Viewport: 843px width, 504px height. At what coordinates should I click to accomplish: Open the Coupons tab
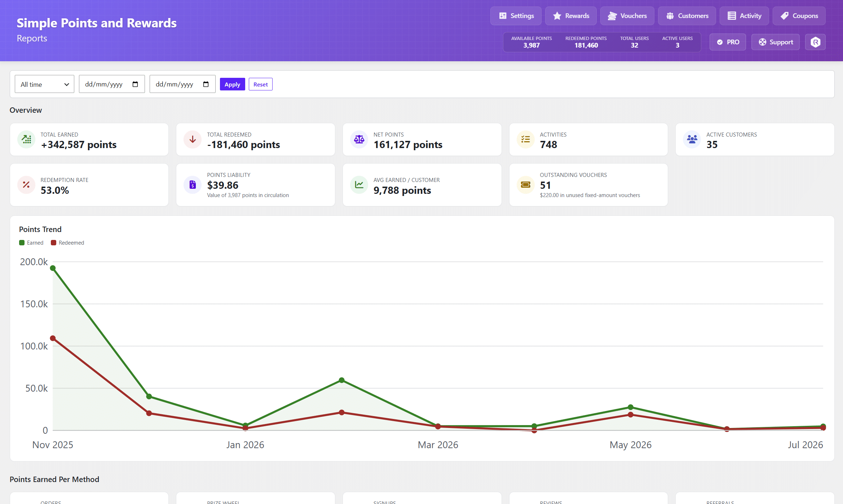point(799,16)
